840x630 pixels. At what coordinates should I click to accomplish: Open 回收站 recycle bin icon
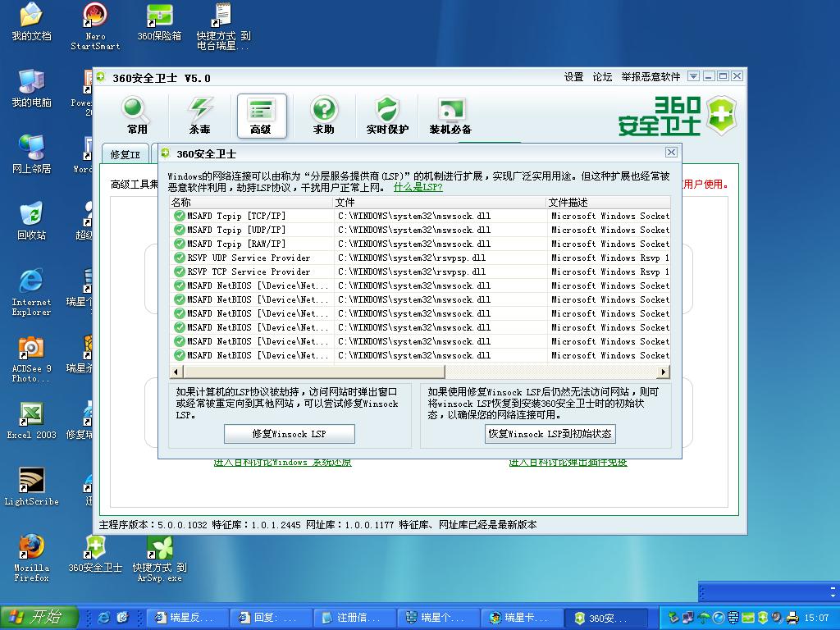point(32,221)
